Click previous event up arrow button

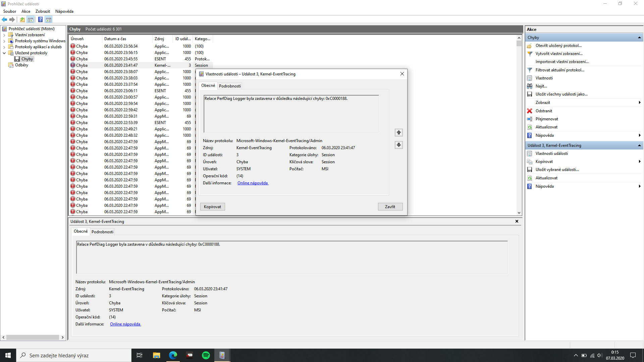[x=398, y=132]
